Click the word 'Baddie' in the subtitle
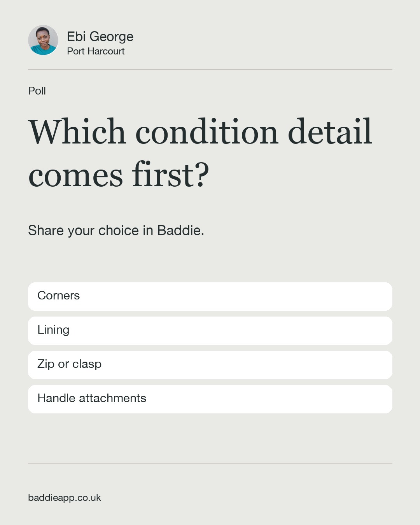 point(180,230)
